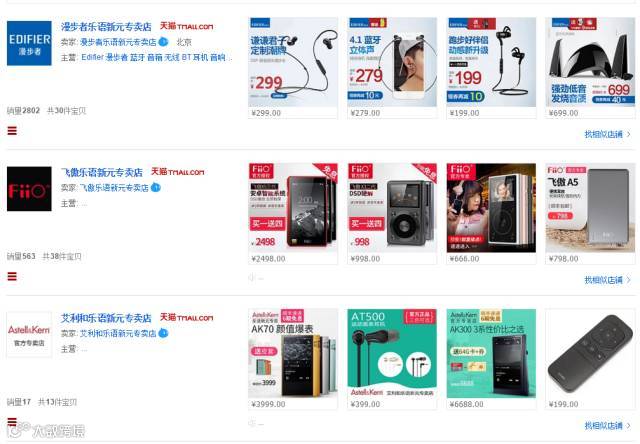This screenshot has width=640, height=444.
Task: Click the Edifier blue store logo
Action: (x=29, y=43)
